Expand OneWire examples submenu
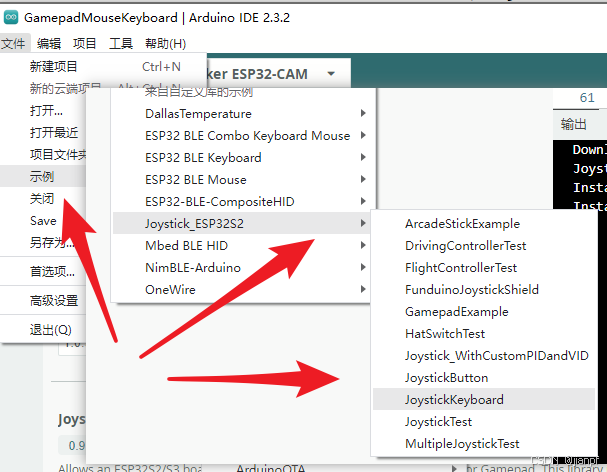The image size is (607, 472). [244, 290]
